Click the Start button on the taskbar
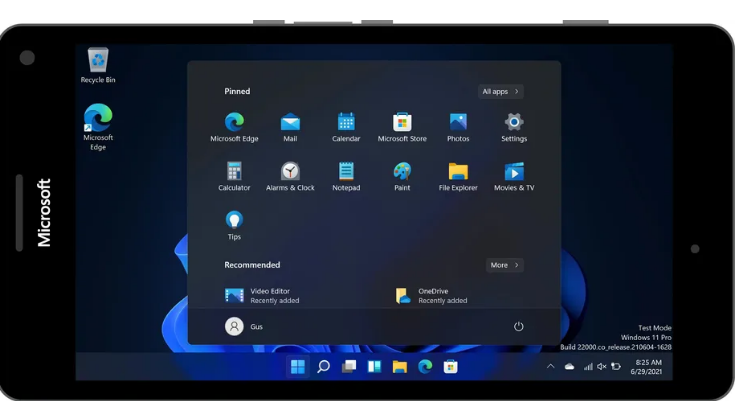 tap(298, 366)
